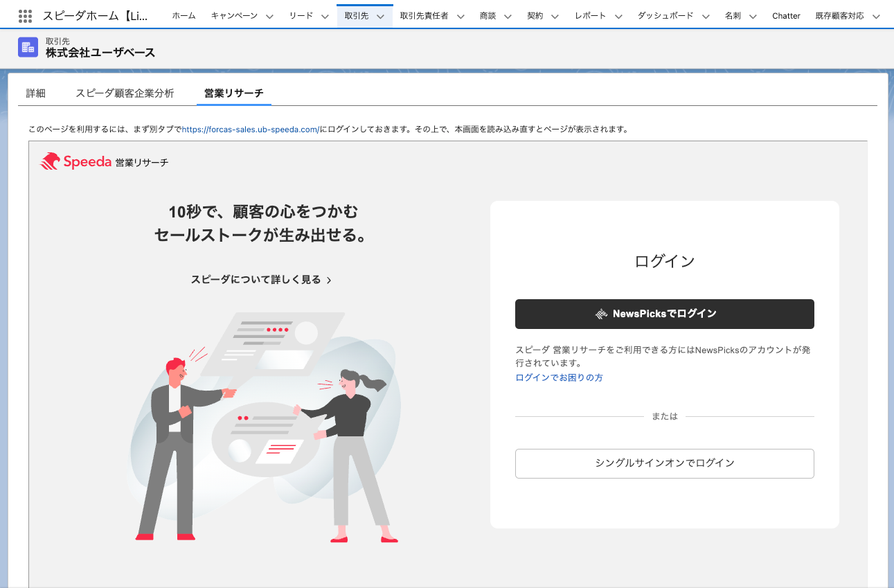This screenshot has width=894, height=588.
Task: Open the ログインでお困りの方 help link
Action: click(559, 377)
